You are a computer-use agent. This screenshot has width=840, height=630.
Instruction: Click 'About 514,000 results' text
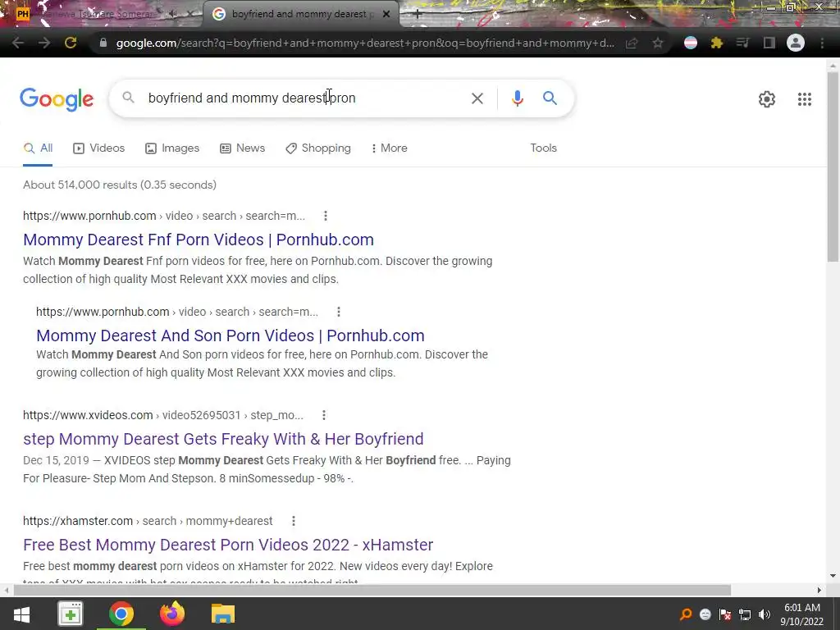pos(120,185)
